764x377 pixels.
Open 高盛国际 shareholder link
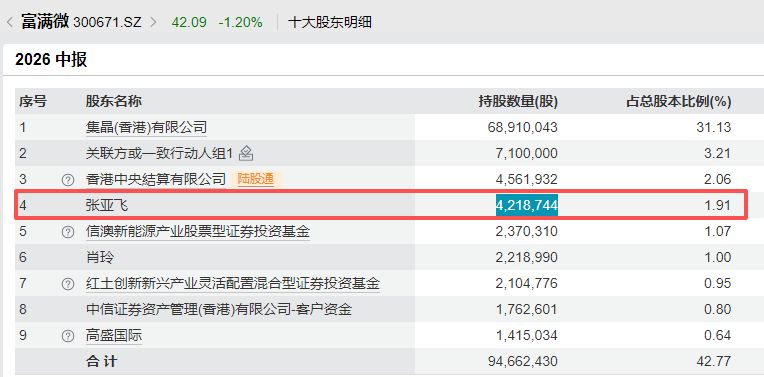114,336
